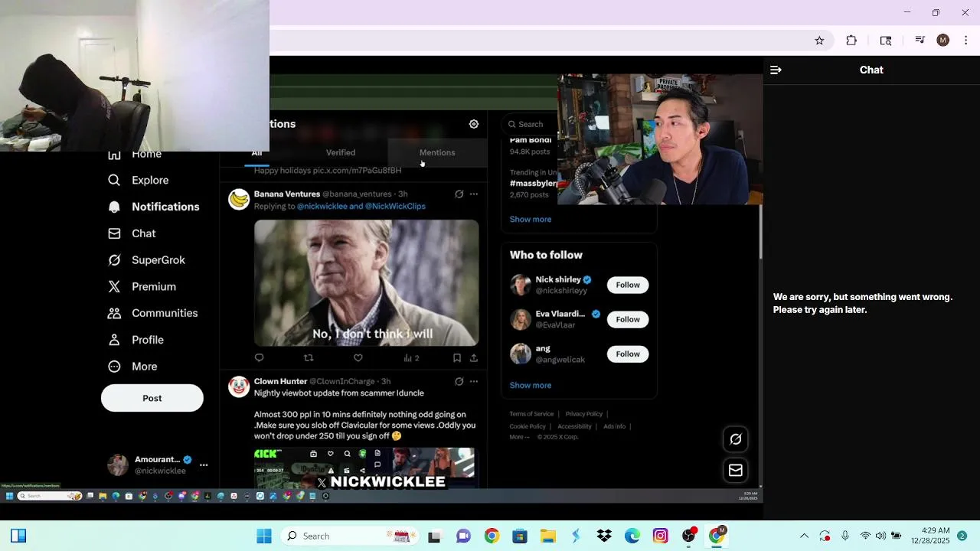Collapse the Chat side panel
This screenshot has width=980, height=551.
[x=776, y=70]
